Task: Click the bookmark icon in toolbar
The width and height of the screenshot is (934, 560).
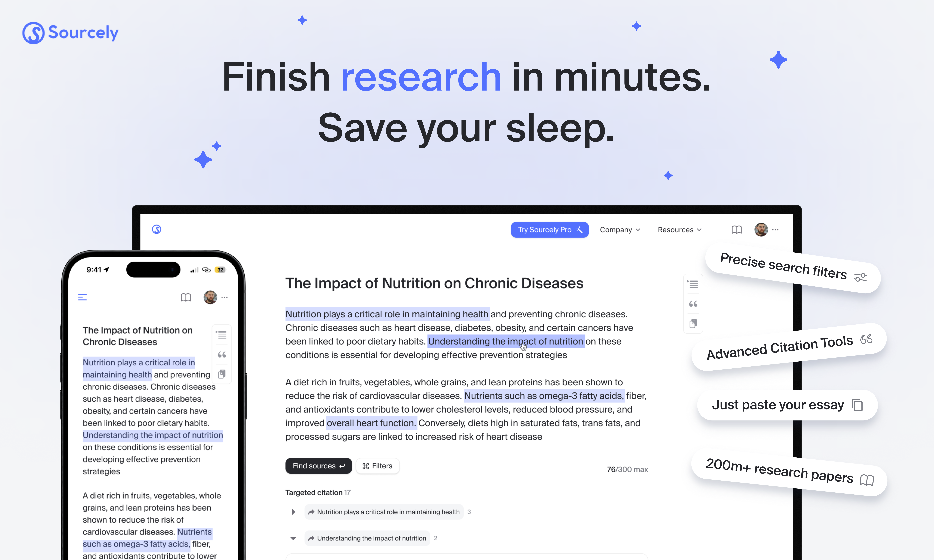Action: (737, 229)
